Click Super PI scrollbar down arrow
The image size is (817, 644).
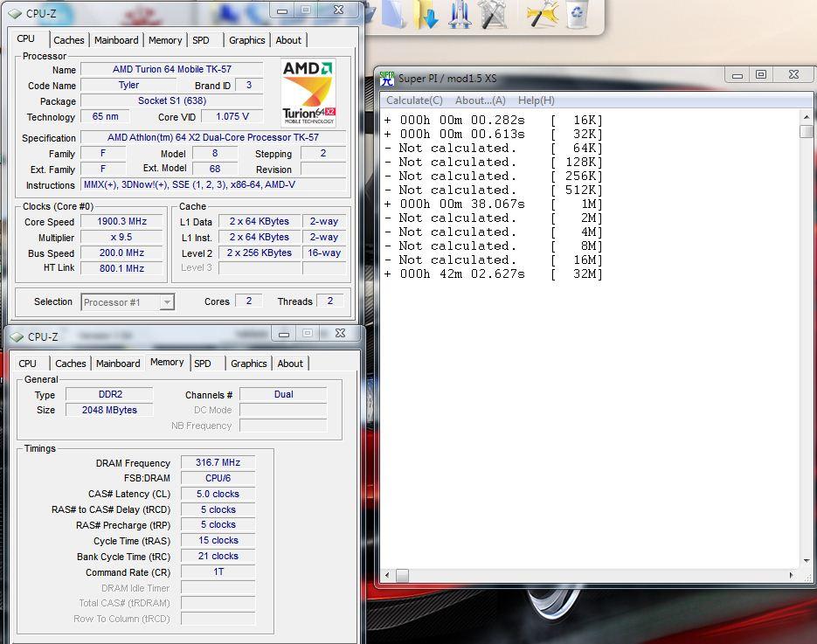tap(806, 561)
